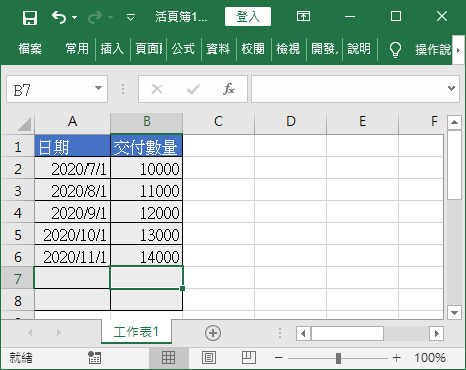Screen dimensions: 466x370
Task: Open the undo history dropdown arrow
Action: [74, 17]
